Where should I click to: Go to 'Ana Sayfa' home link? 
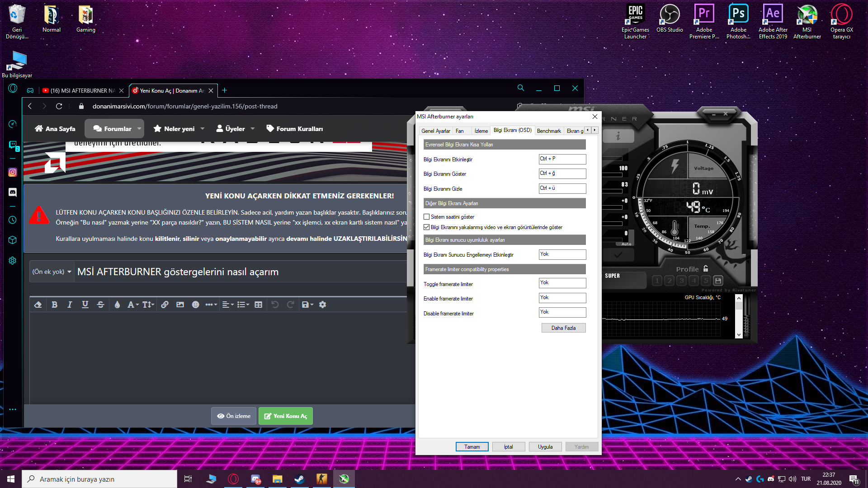tap(55, 129)
